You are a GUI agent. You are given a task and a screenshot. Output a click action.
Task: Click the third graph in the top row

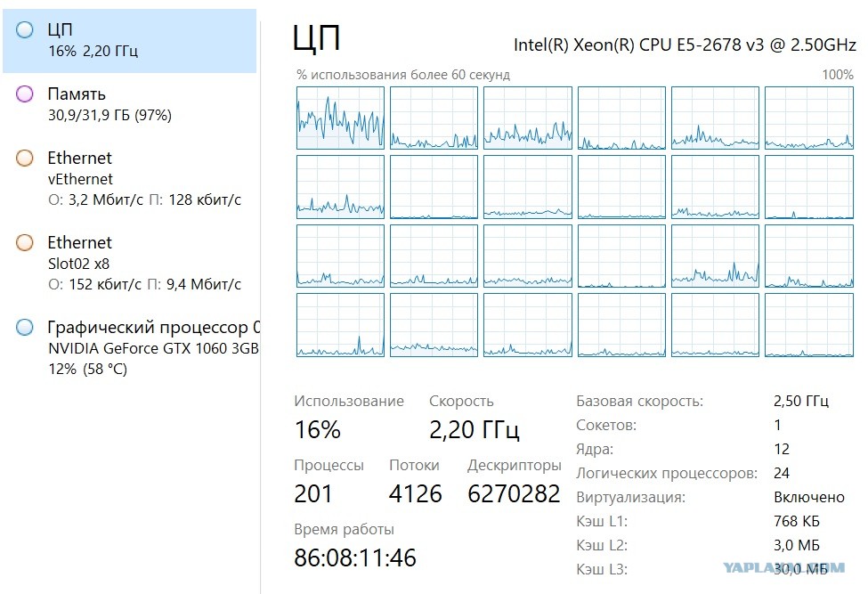tap(528, 118)
